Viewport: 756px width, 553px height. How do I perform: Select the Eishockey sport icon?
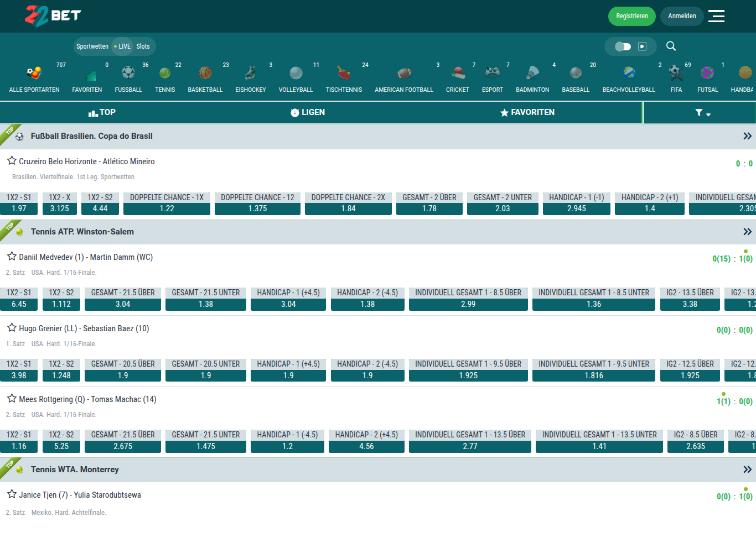(x=251, y=72)
